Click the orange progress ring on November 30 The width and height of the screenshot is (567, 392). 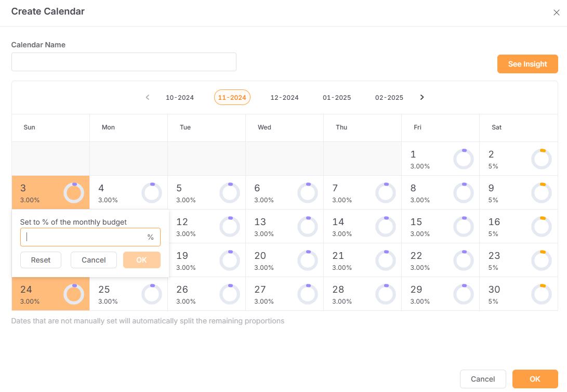pos(541,294)
